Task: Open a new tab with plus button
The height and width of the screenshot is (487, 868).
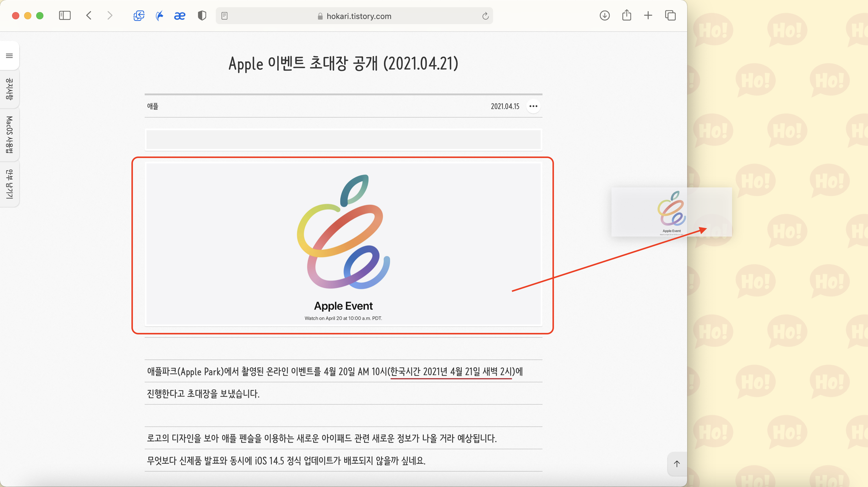Action: pyautogui.click(x=648, y=15)
